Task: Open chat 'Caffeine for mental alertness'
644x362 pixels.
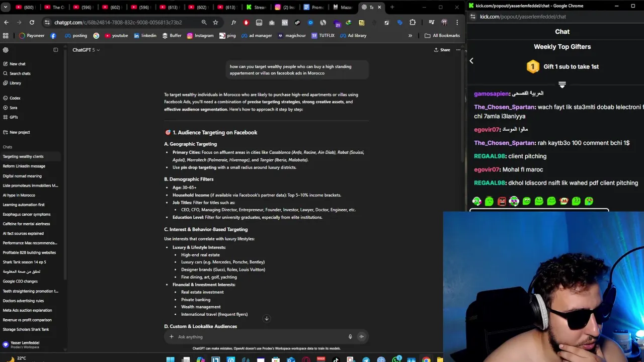Action: coord(26,224)
